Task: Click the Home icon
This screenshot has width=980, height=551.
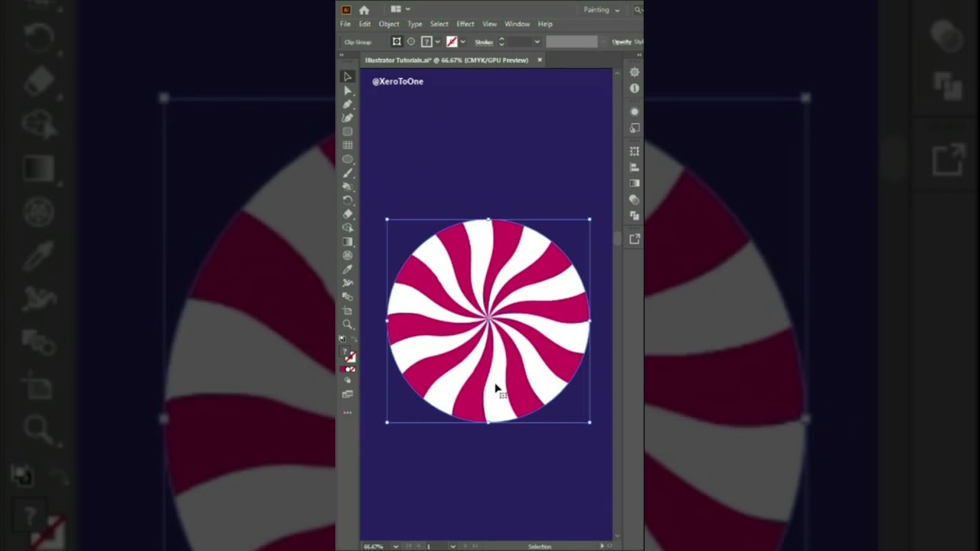Action: (x=364, y=10)
